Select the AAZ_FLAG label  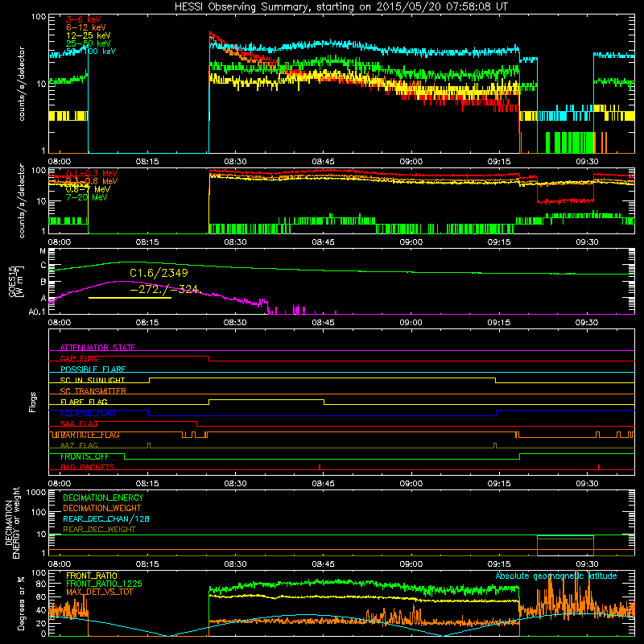(79, 445)
